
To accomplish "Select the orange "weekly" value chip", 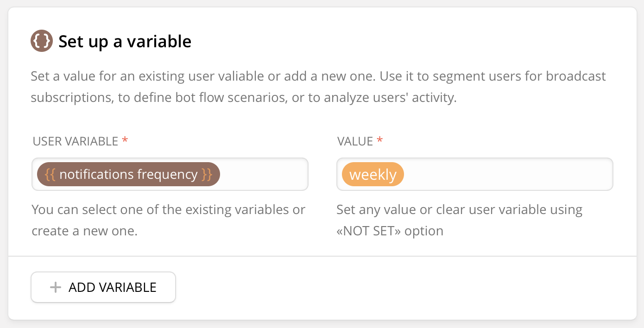I will (373, 175).
